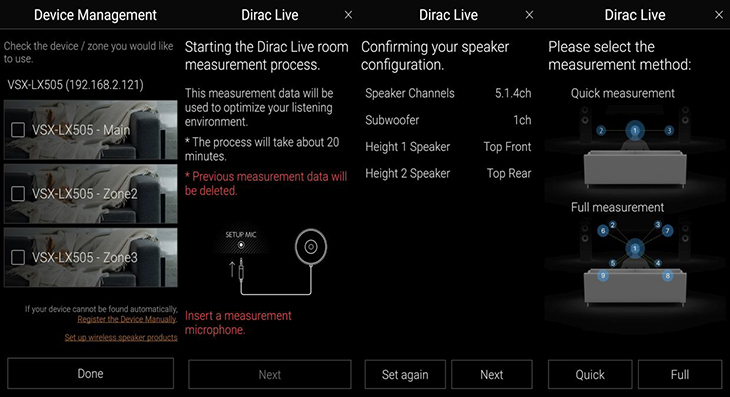Viewport: 730px width, 397px height.
Task: Click center position 1 marker in Full measurement diagram
Action: (x=635, y=249)
